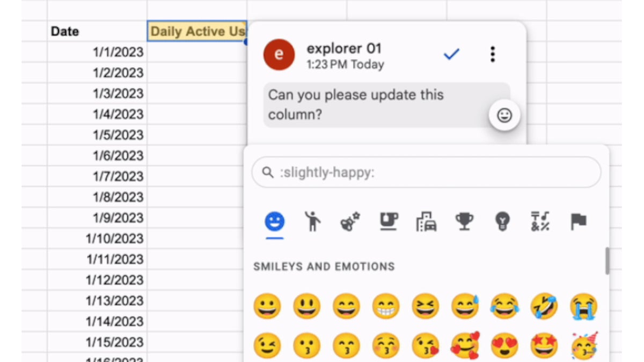The image size is (644, 362).
Task: Click the emoji search magnifier icon
Action: pyautogui.click(x=268, y=173)
